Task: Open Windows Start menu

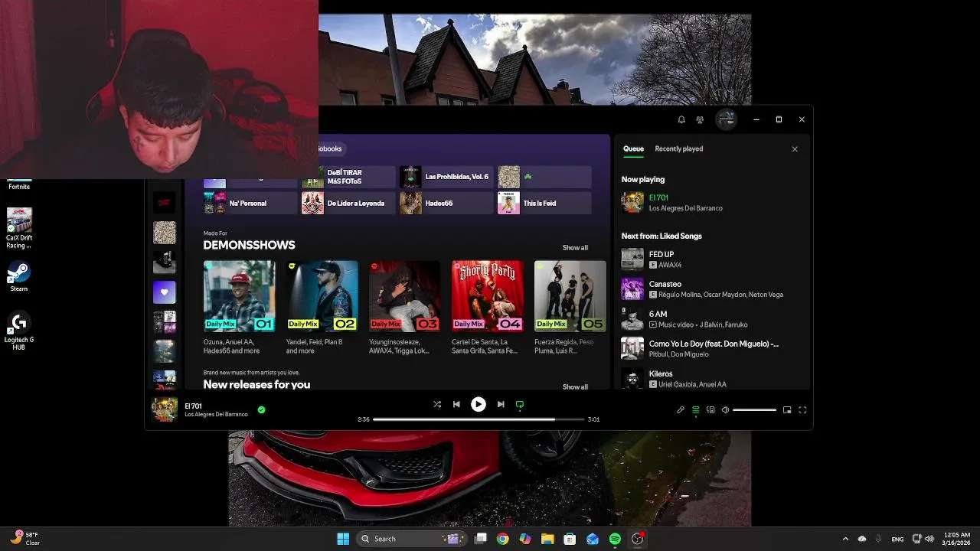Action: point(343,539)
